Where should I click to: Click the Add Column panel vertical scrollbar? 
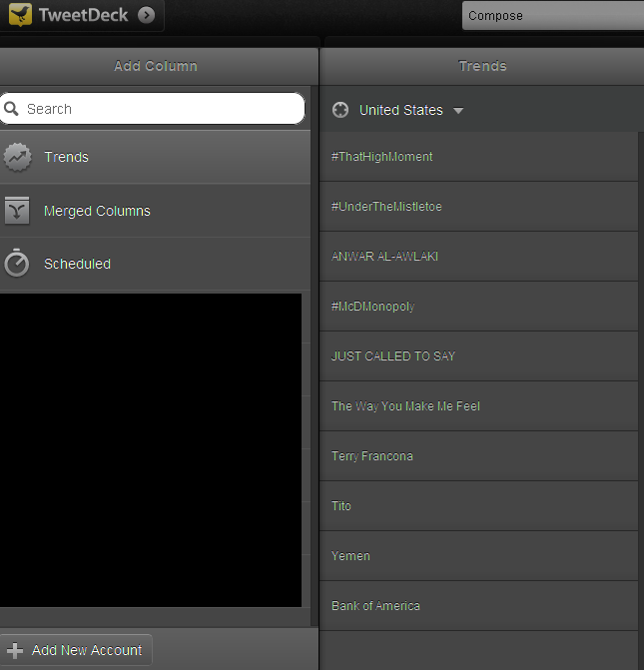[x=315, y=355]
